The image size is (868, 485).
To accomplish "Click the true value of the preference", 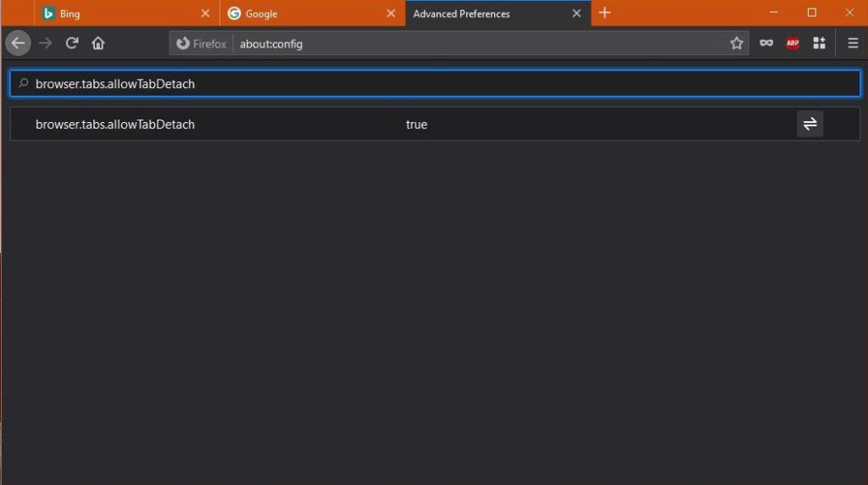I will 416,125.
